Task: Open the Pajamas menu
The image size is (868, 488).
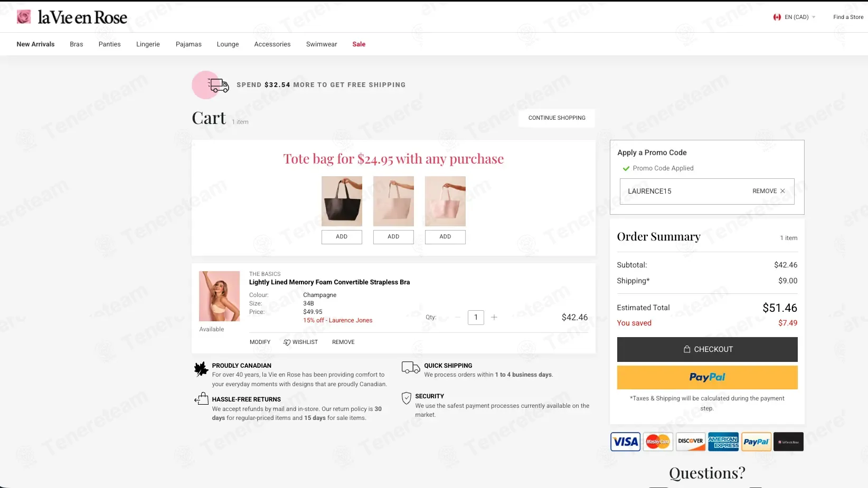Action: [x=188, y=44]
